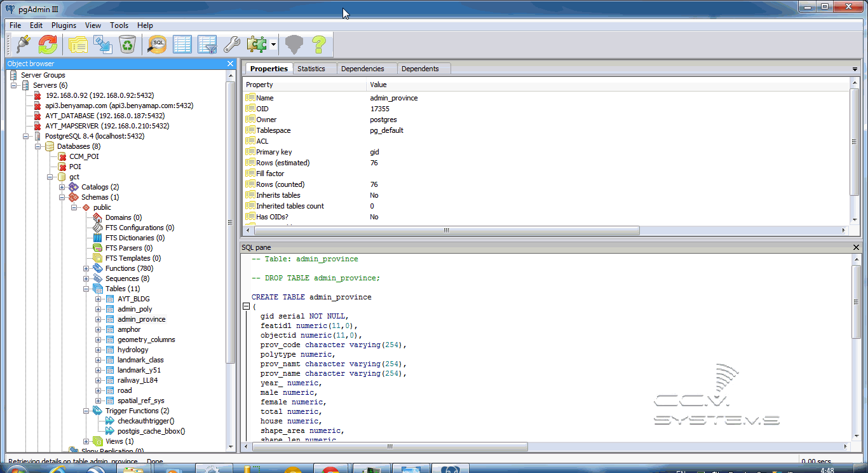
Task: Click the Value column header
Action: tap(608, 85)
